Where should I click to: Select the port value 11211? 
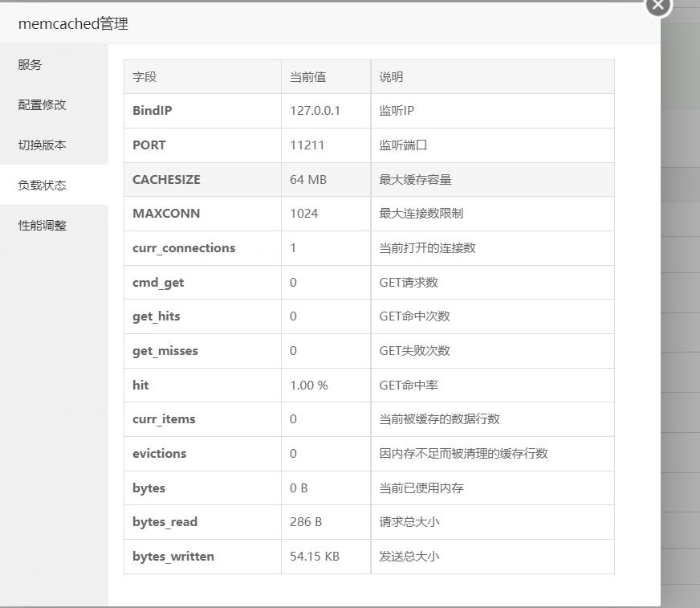307,145
